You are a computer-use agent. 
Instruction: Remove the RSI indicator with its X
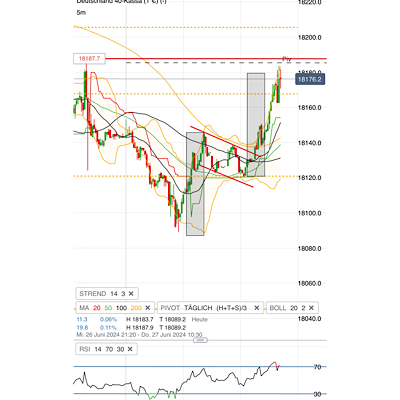(130, 349)
